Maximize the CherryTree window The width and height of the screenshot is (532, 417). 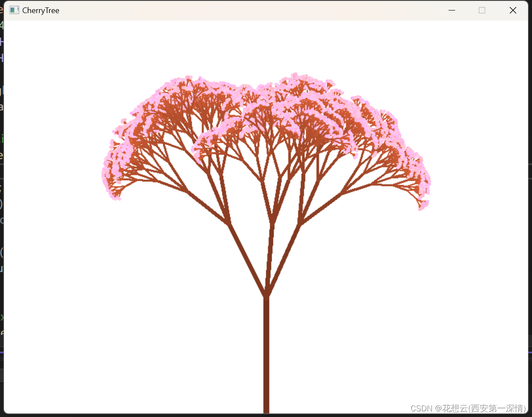click(482, 10)
